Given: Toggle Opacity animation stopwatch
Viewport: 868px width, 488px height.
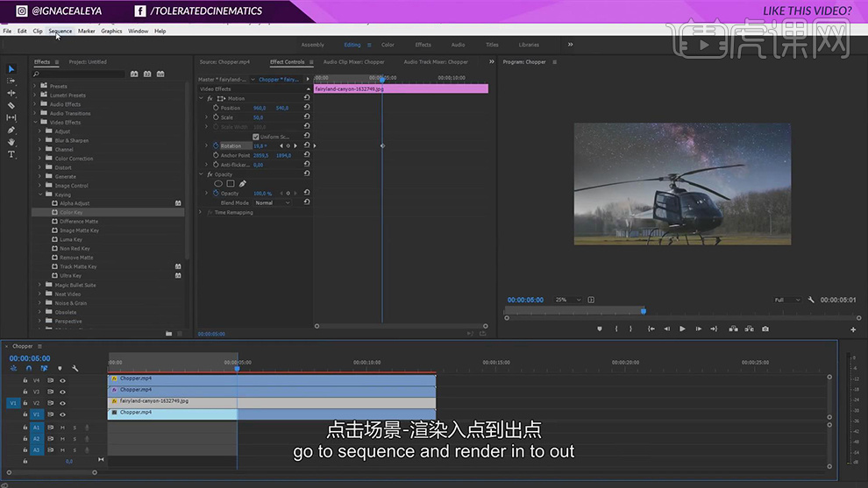Looking at the screenshot, I should point(216,193).
